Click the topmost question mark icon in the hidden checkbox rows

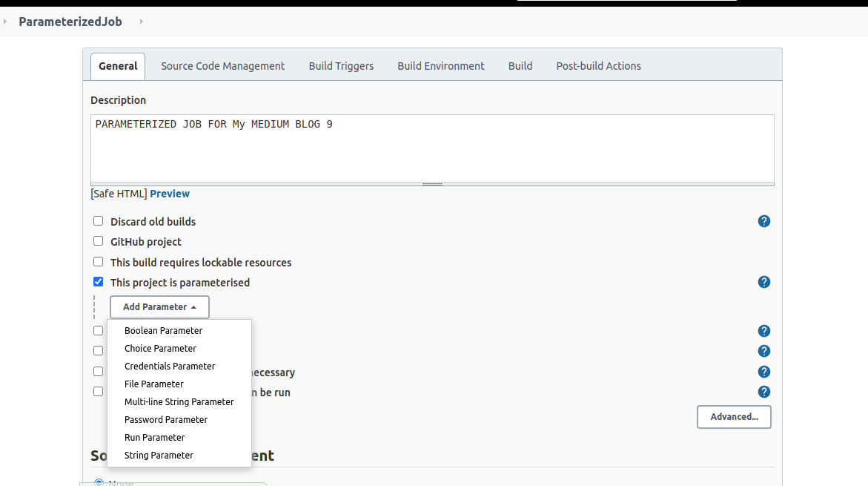(x=764, y=330)
